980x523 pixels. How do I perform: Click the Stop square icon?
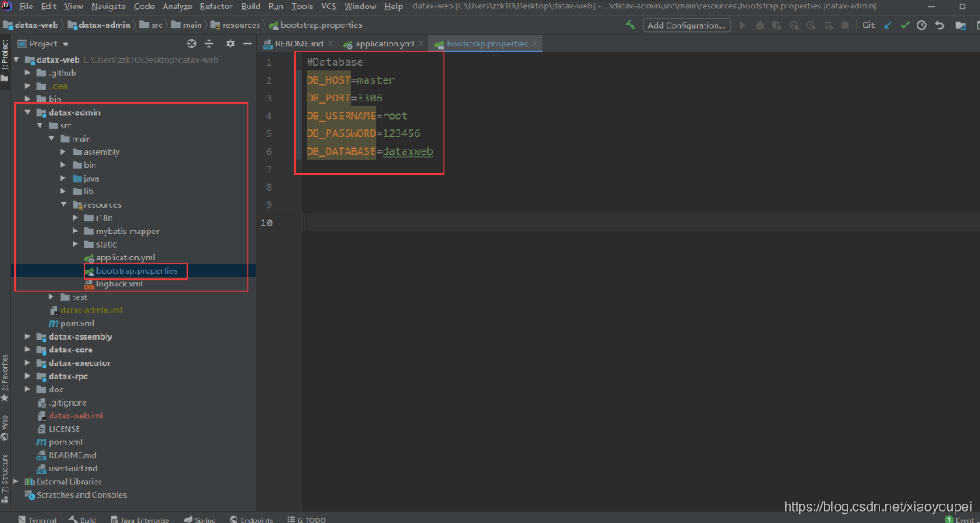(845, 25)
